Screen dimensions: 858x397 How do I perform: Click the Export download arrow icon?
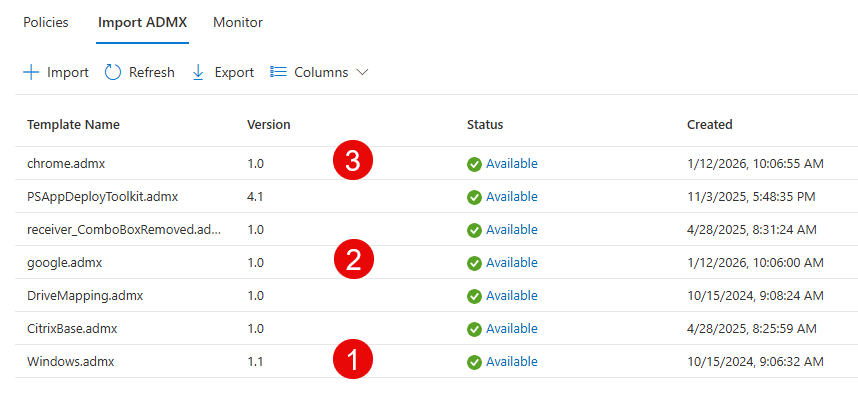(199, 73)
